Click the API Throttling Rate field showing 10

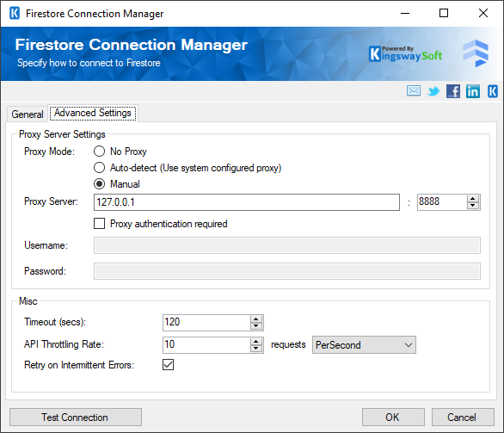point(206,345)
